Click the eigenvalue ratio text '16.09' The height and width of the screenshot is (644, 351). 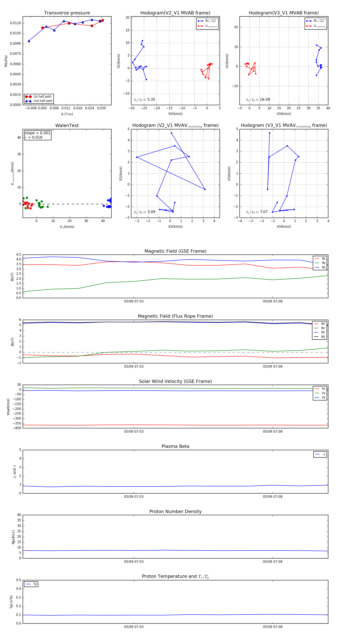[x=265, y=100]
